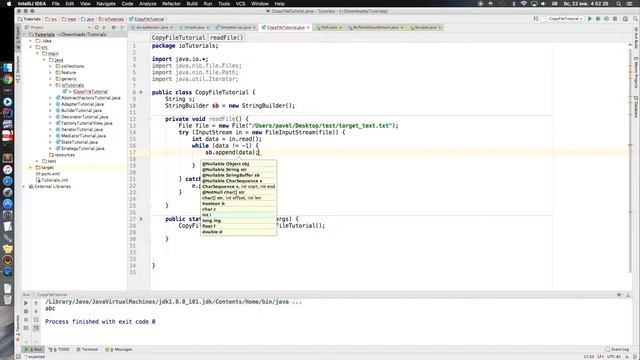Open the Trash in the Dock
640x360 pixels.
pos(7,299)
